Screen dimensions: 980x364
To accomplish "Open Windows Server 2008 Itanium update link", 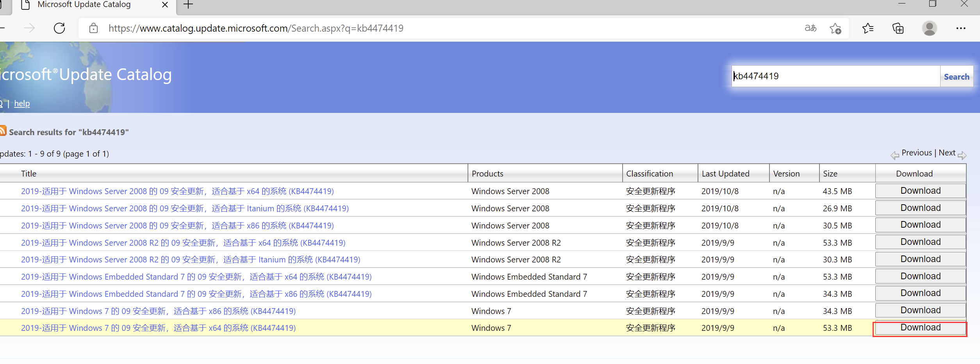I will (x=185, y=209).
